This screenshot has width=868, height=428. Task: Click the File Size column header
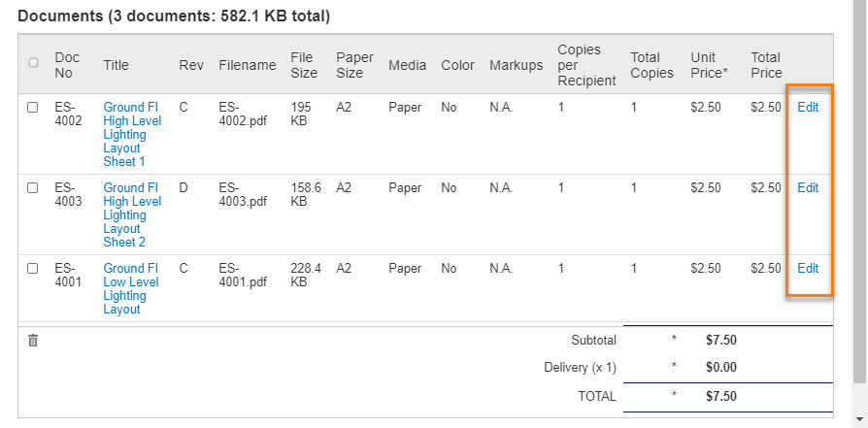pos(304,65)
